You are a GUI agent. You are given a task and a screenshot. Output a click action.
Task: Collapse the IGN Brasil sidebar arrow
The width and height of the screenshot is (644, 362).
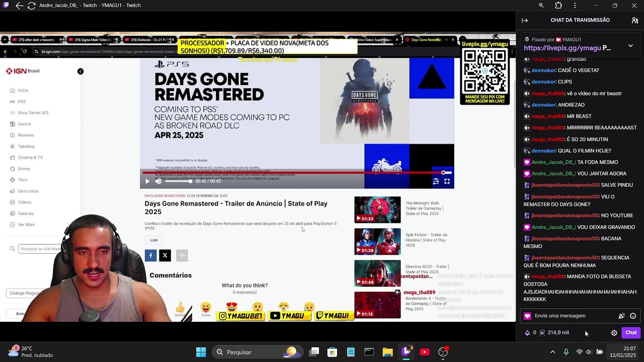80,71
